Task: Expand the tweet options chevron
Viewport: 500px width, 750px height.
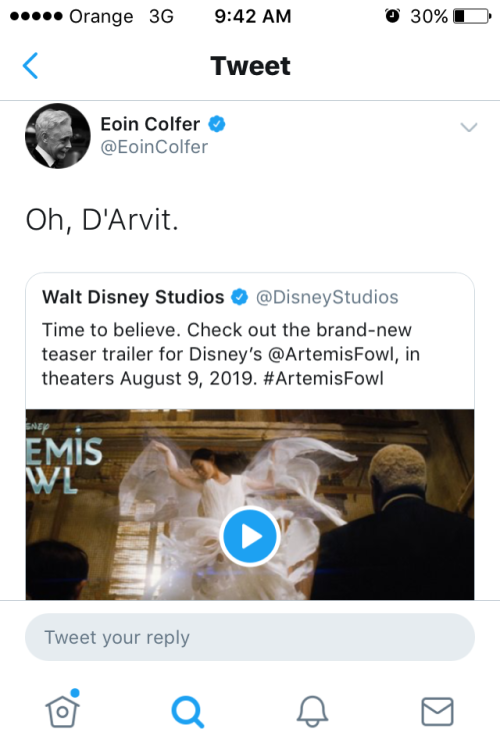Action: [x=468, y=127]
